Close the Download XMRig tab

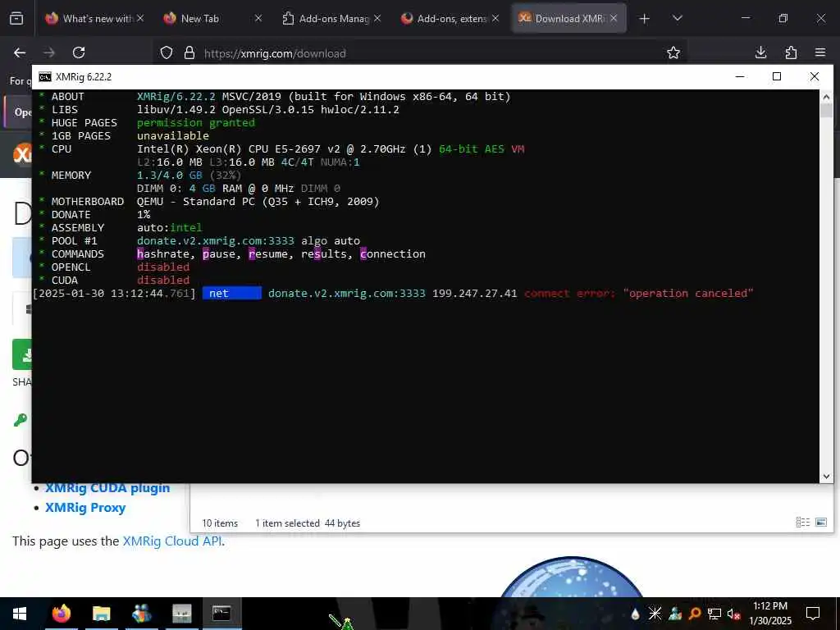click(614, 18)
